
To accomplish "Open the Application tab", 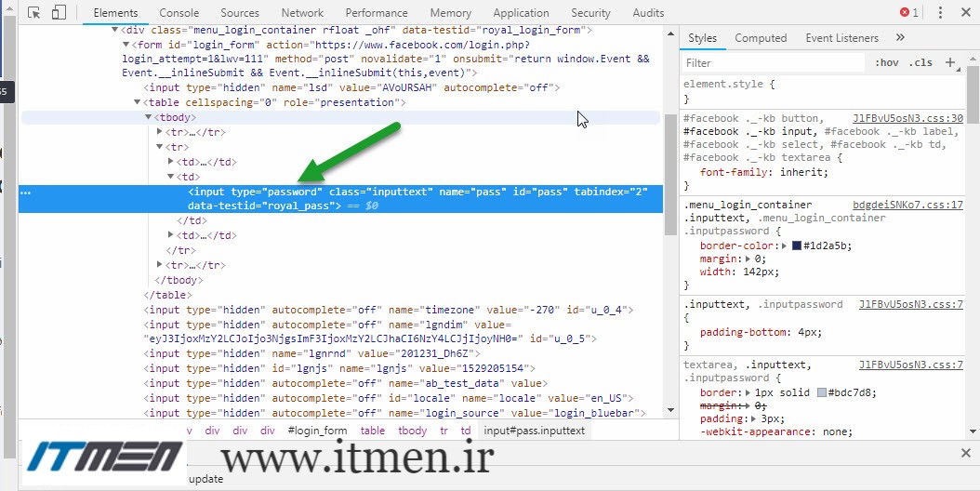I will point(521,12).
